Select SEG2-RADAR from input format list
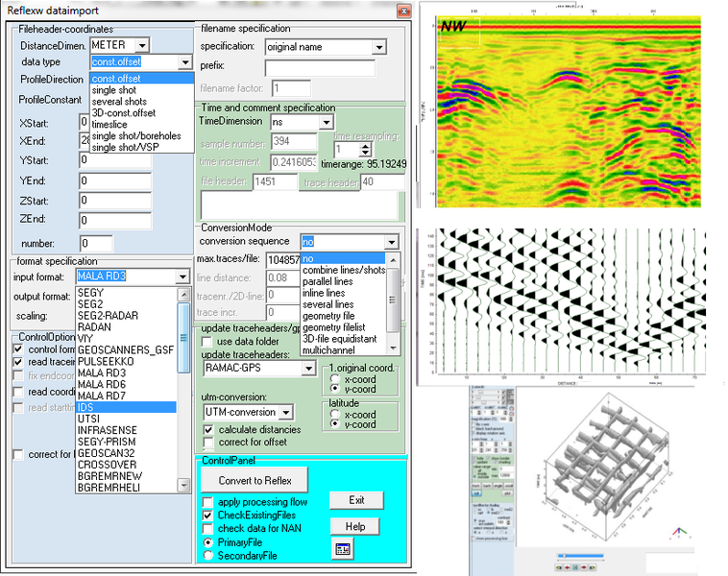 [x=106, y=314]
